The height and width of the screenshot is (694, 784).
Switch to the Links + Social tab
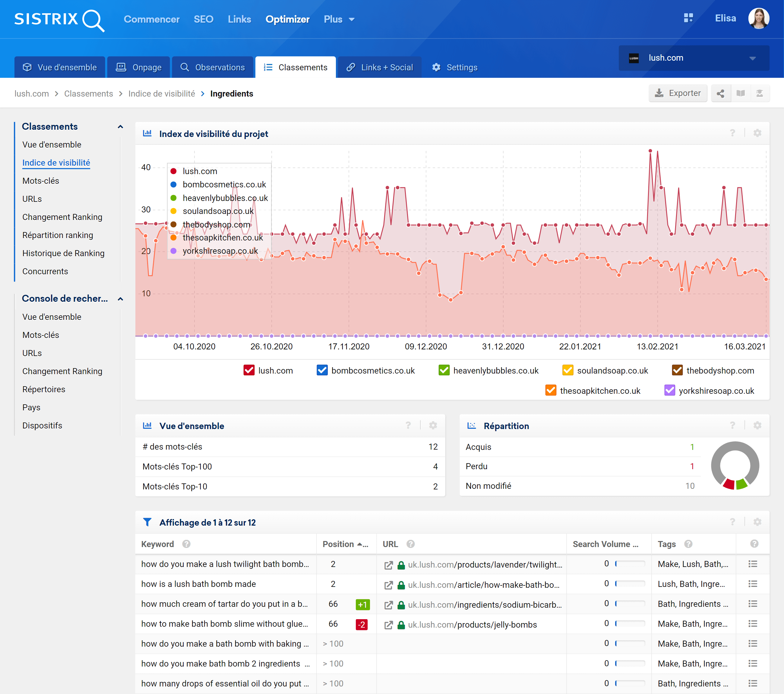[379, 67]
